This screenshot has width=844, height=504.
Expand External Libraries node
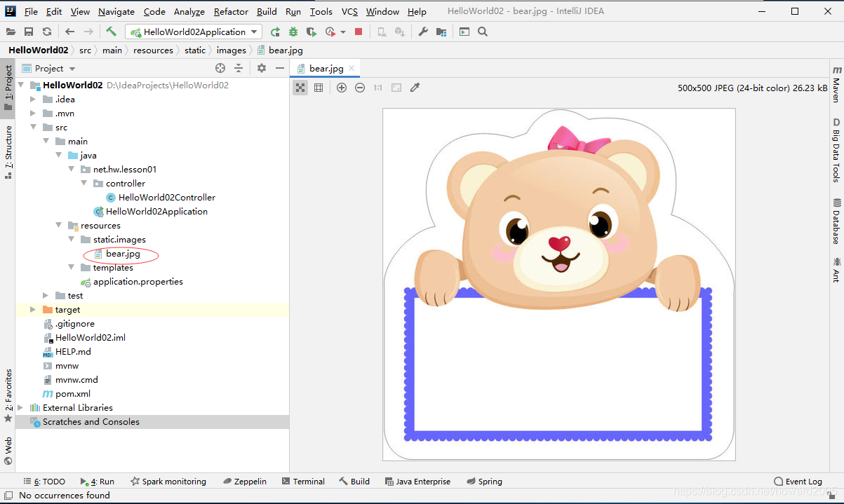point(20,408)
